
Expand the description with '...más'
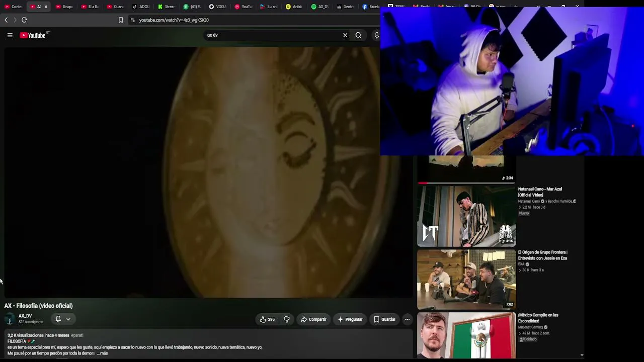tap(102, 353)
